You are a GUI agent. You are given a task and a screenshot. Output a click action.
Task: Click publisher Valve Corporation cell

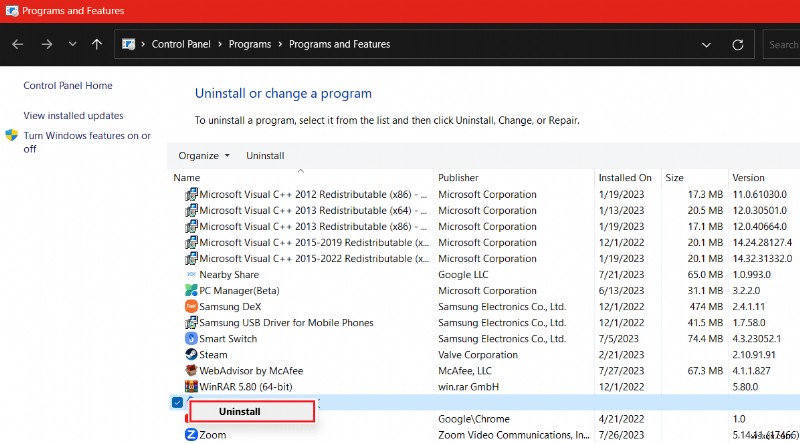pos(478,355)
